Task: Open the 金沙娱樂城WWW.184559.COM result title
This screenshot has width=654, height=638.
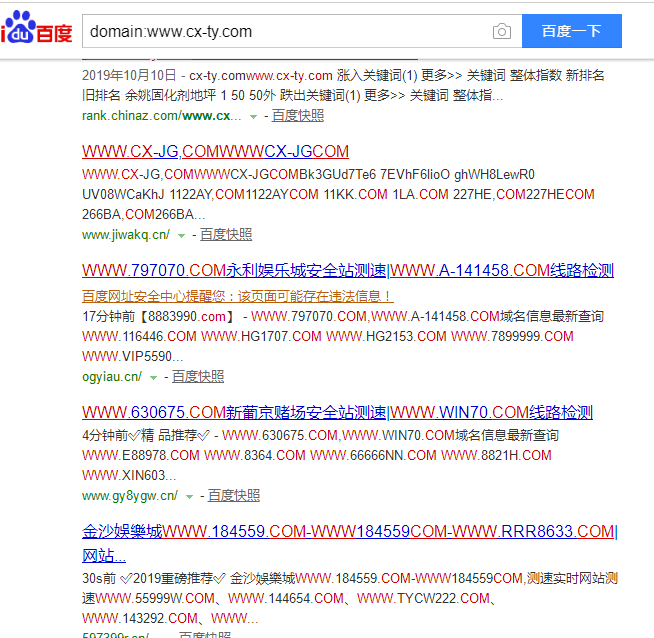Action: tap(350, 543)
